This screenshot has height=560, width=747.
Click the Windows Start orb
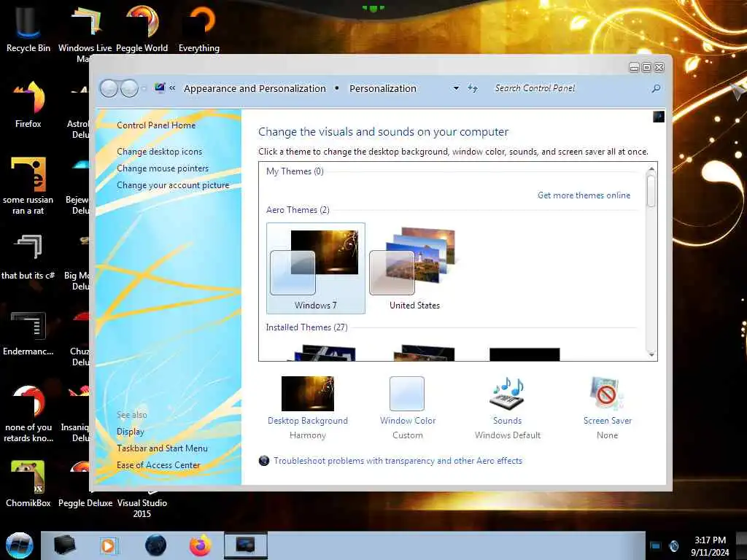tap(19, 545)
